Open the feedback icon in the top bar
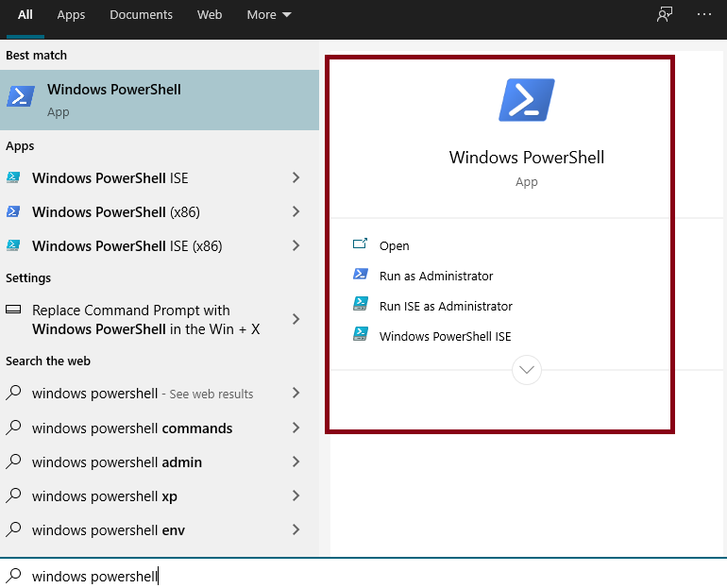Image resolution: width=727 pixels, height=588 pixels. [x=665, y=14]
